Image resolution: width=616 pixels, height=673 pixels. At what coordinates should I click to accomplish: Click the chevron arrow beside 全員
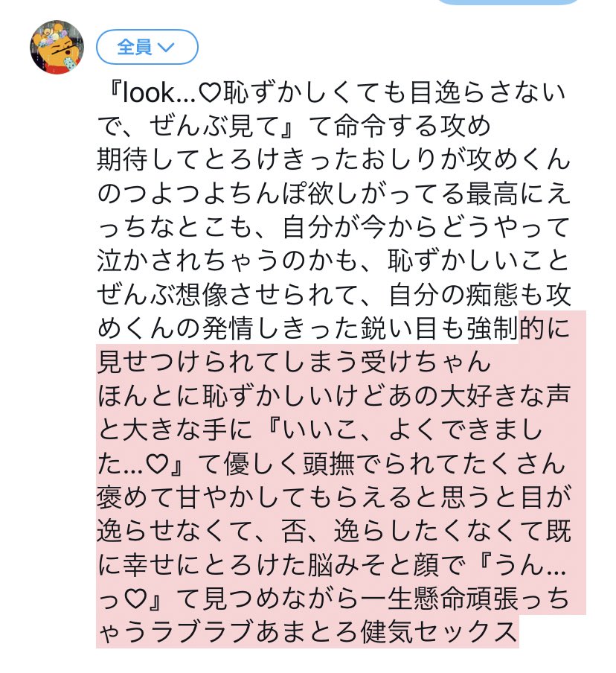[166, 46]
